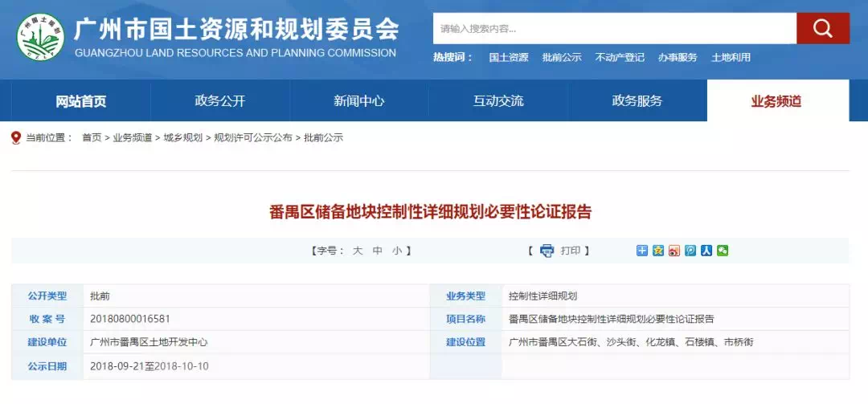Click hot search term 不动产登记

point(620,58)
